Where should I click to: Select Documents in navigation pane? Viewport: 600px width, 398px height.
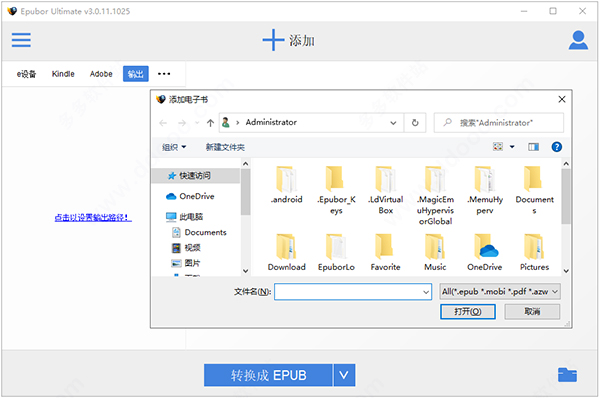(x=199, y=232)
